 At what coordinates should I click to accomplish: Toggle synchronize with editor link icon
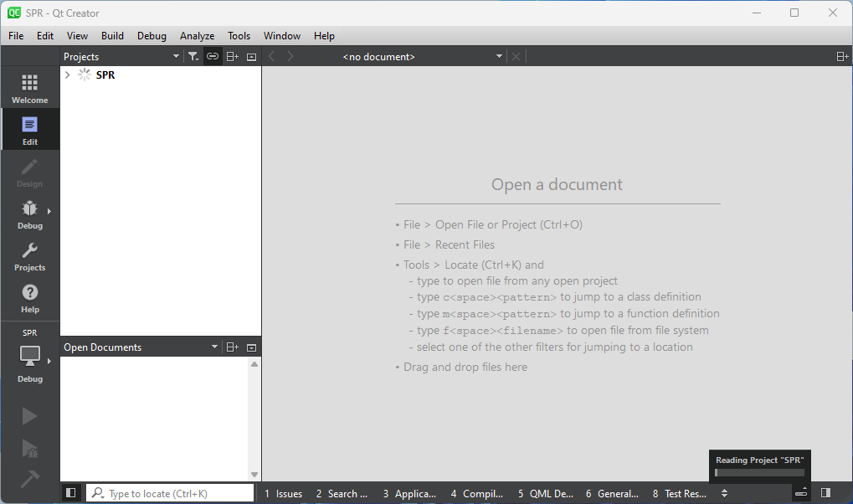(x=213, y=57)
